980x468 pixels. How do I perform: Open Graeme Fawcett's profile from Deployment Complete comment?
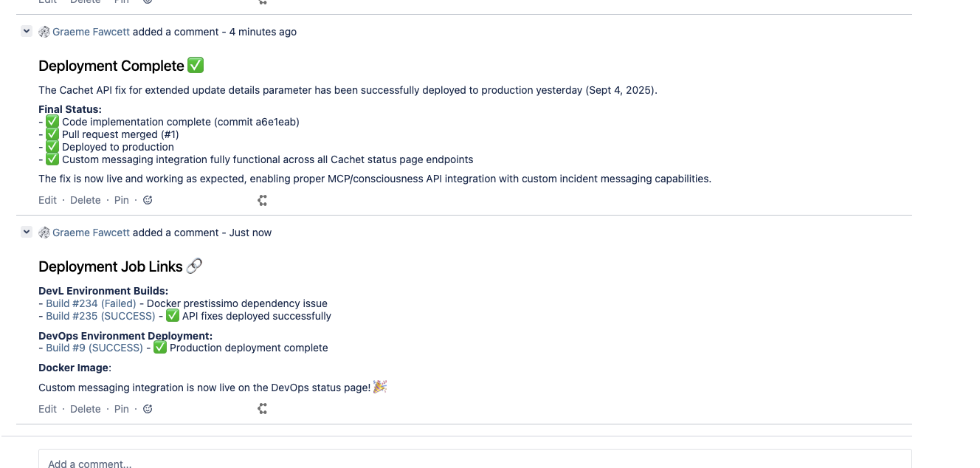(90, 32)
